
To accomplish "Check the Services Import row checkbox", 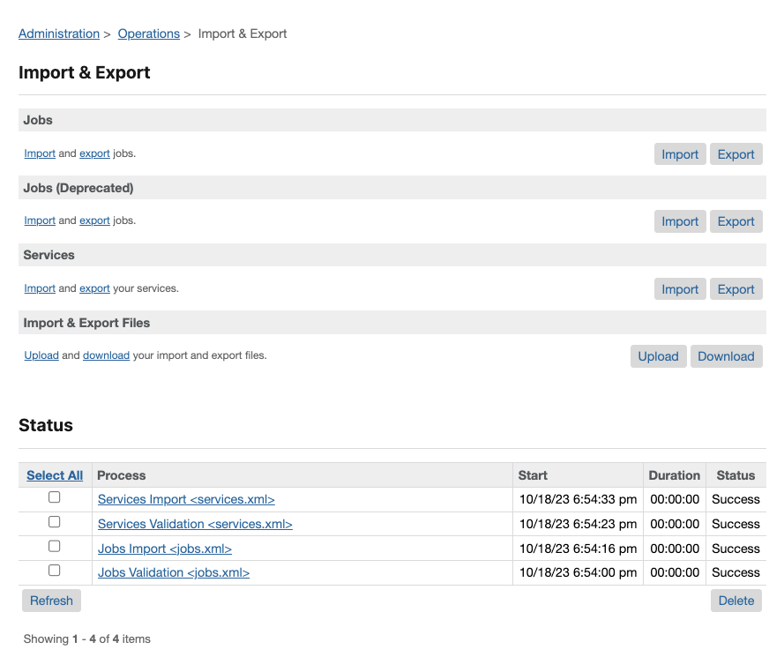I will [x=54, y=497].
